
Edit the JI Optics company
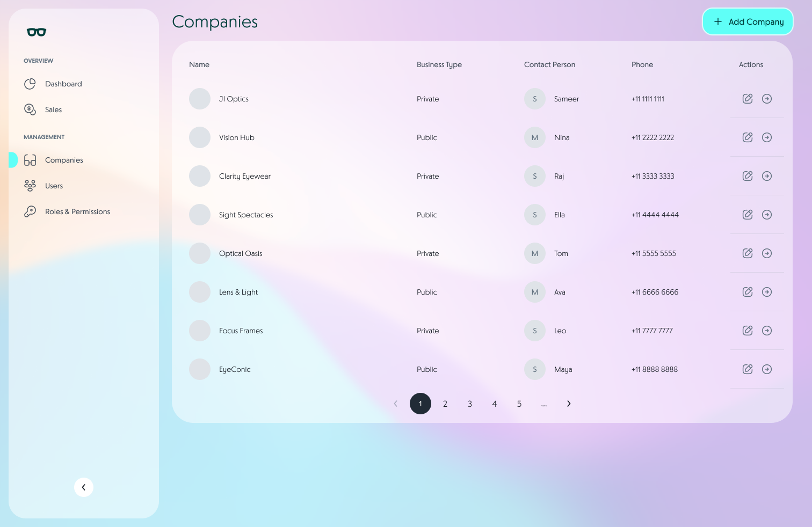748,99
